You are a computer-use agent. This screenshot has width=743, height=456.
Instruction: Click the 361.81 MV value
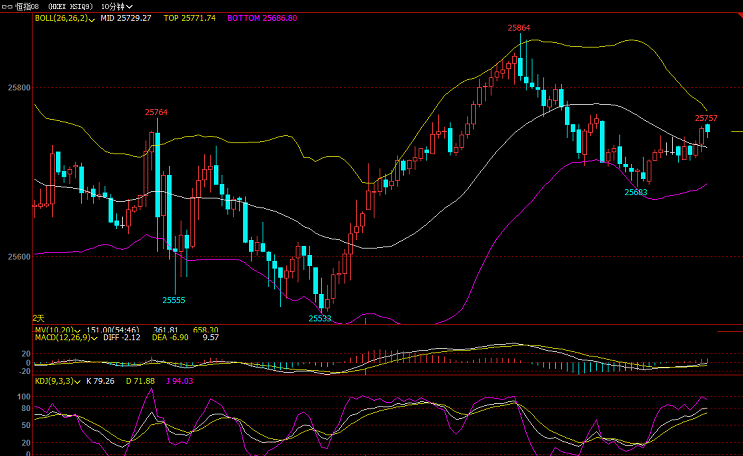[166, 329]
